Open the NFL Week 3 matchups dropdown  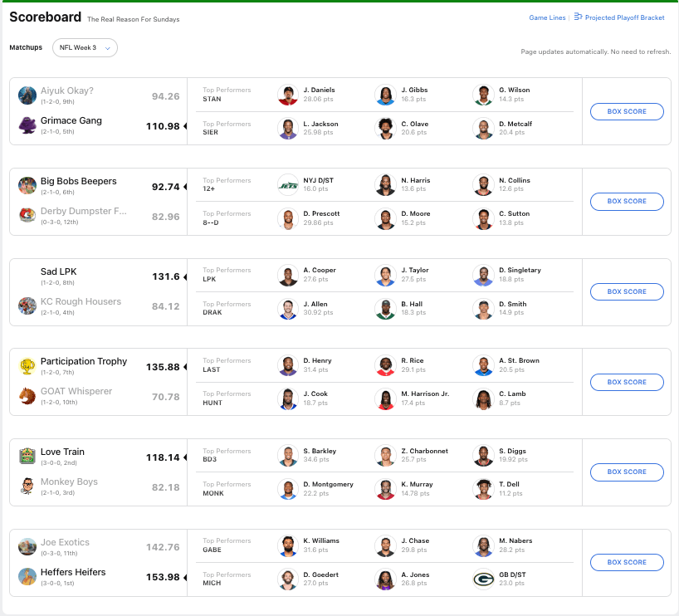85,48
